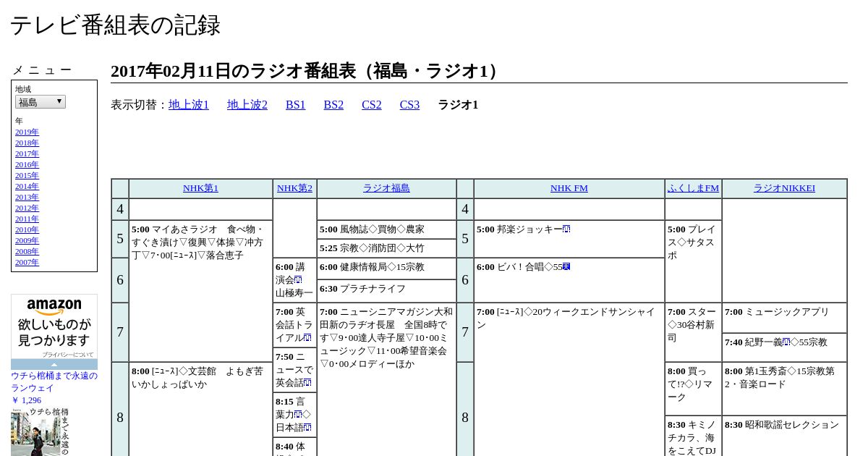Open the 2007年 archive link
Image resolution: width=868 pixels, height=456 pixels.
(x=27, y=262)
